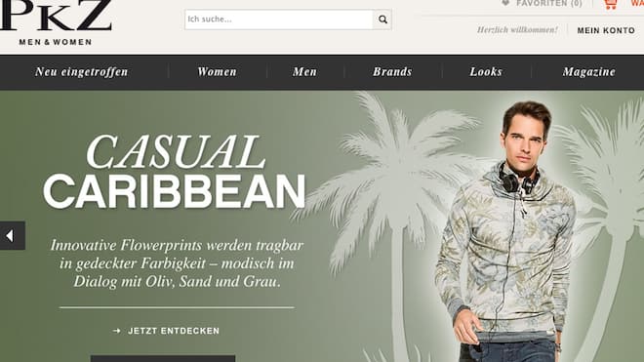644x362 pixels.
Task: Click the PKZ Men & Women logo
Action: pyautogui.click(x=56, y=22)
